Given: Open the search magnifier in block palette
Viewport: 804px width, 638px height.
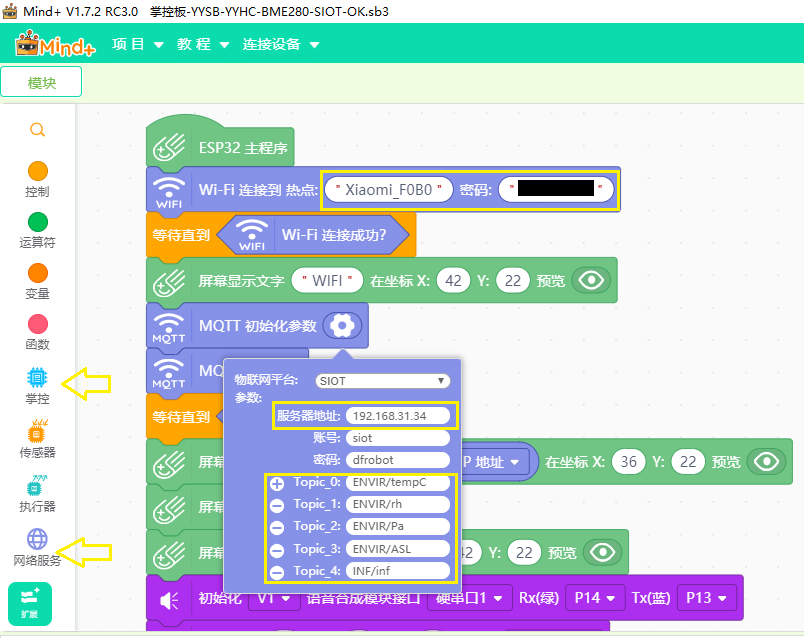Looking at the screenshot, I should coord(37,130).
